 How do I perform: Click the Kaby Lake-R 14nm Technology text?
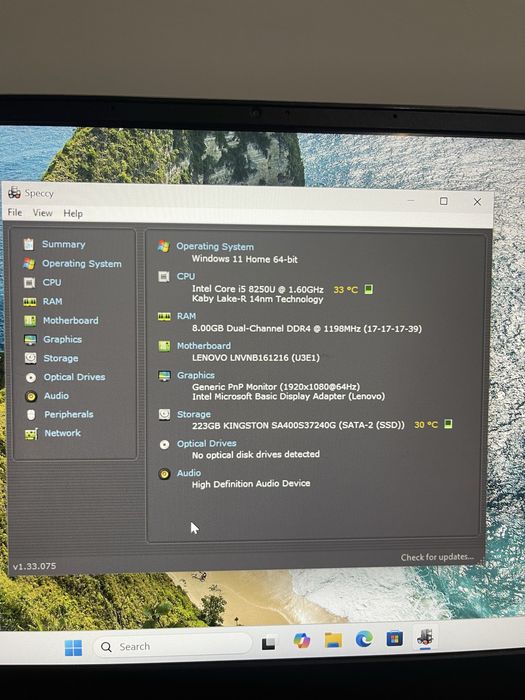click(258, 299)
